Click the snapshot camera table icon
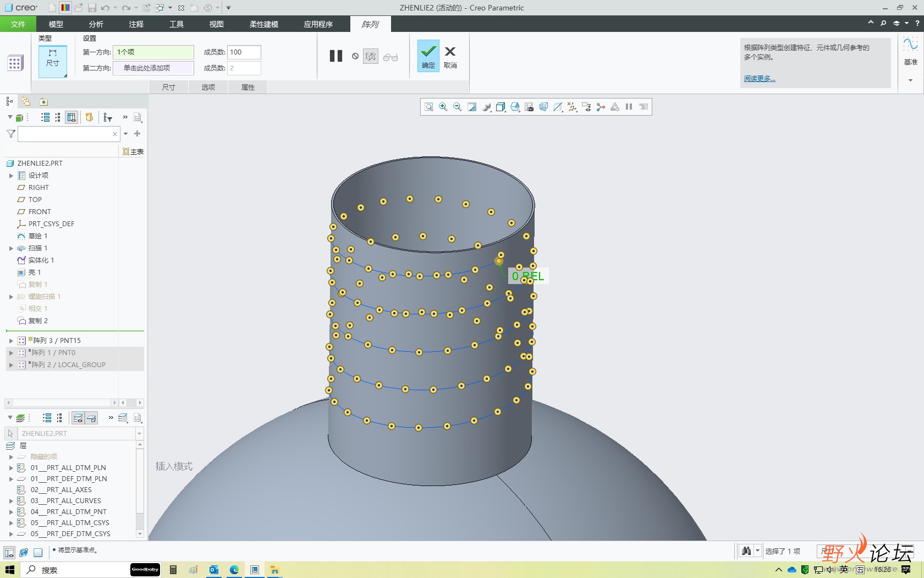The width and height of the screenshot is (924, 578). click(x=529, y=107)
